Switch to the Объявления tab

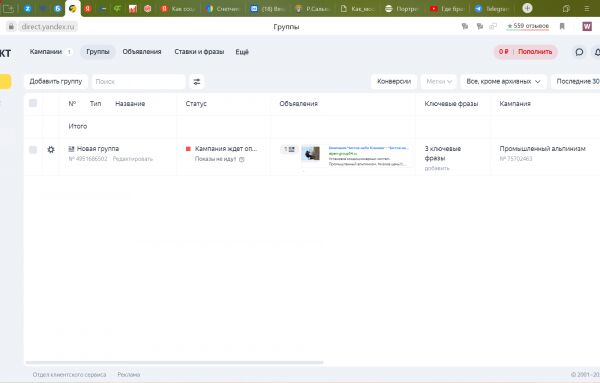142,52
